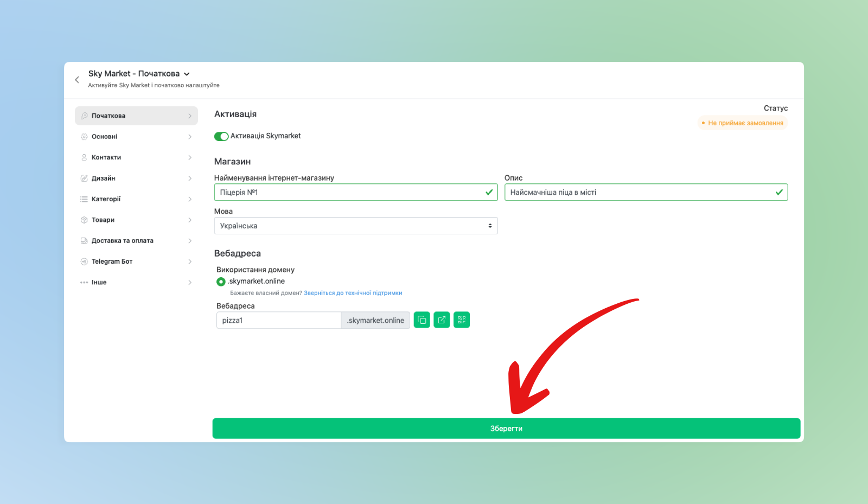
Task: Open the Категорії menu item
Action: (x=106, y=199)
